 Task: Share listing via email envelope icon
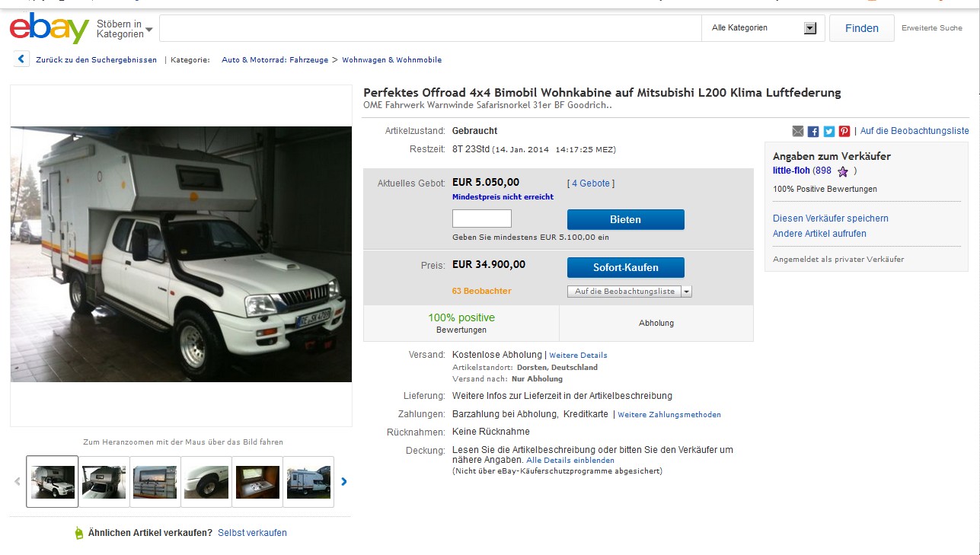pos(798,131)
